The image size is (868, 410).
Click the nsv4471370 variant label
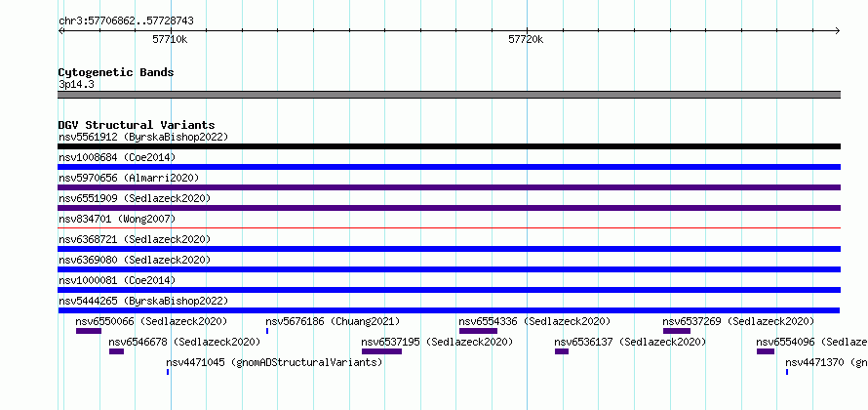click(x=826, y=362)
